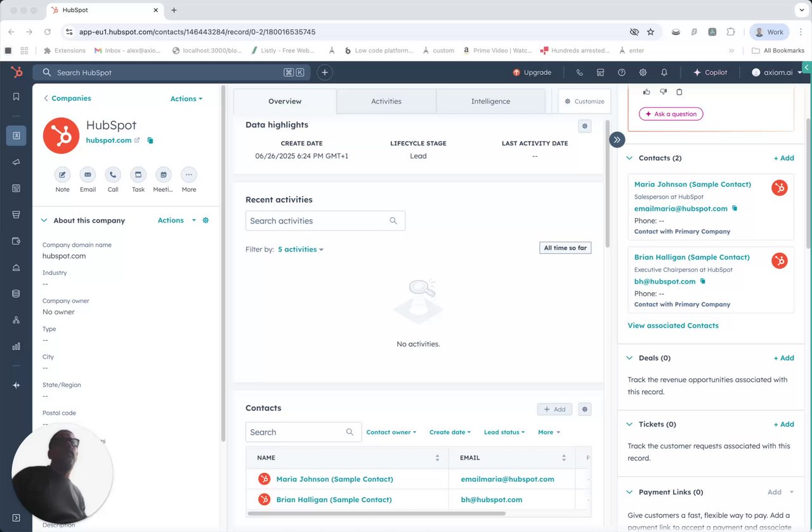This screenshot has height=532, width=812.
Task: Copy the emailmaria@hubspot.com address in sidebar card
Action: pyautogui.click(x=735, y=208)
